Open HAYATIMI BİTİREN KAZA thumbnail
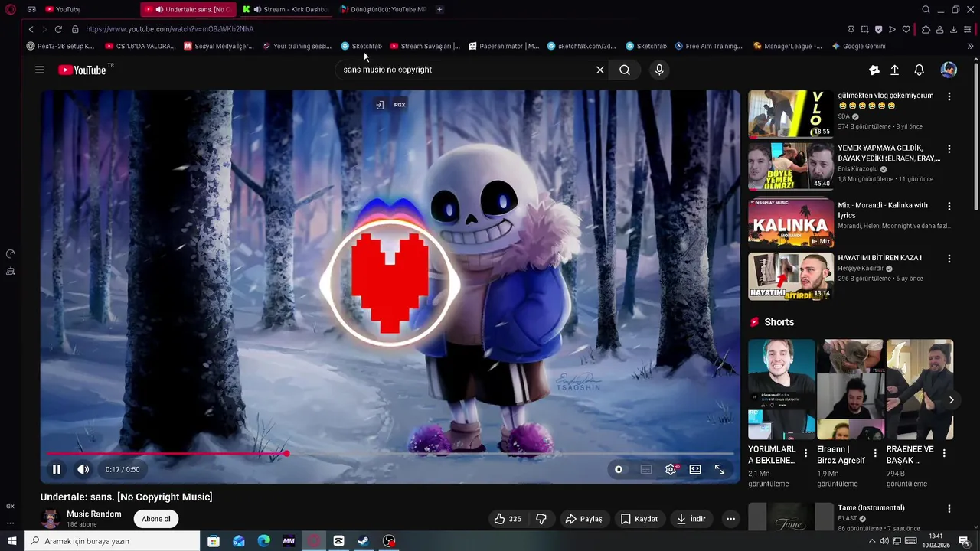 point(791,276)
